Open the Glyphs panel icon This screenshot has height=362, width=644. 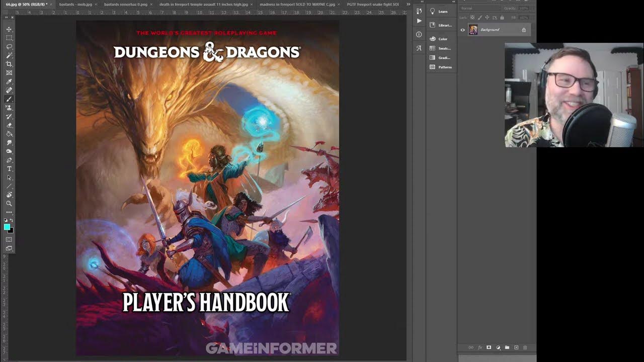419,48
